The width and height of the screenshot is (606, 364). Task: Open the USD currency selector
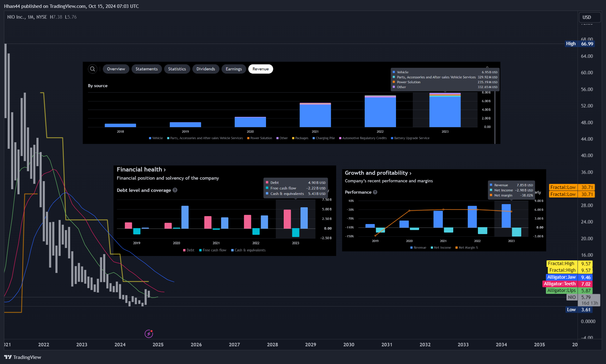click(590, 17)
